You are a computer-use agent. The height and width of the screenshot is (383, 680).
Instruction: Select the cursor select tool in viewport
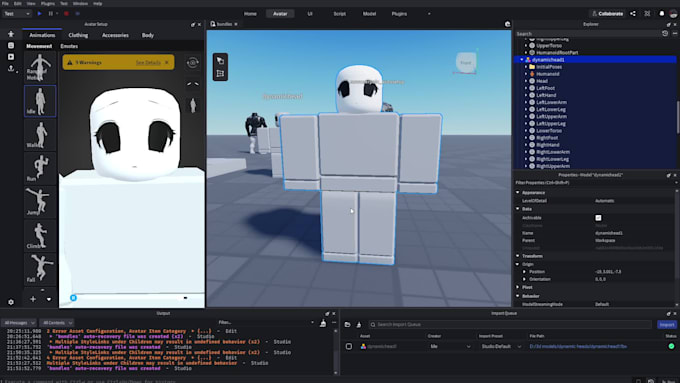[220, 60]
